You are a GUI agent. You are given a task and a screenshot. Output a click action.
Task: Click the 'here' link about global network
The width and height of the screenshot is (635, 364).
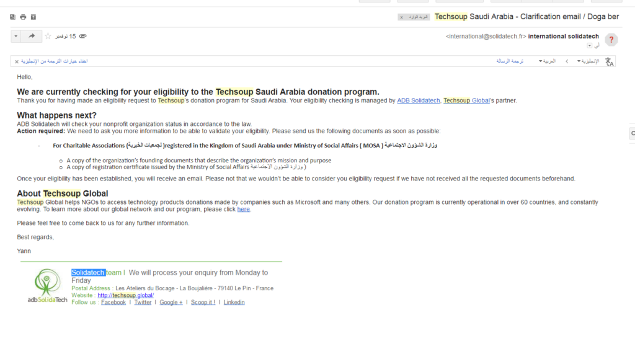243,210
